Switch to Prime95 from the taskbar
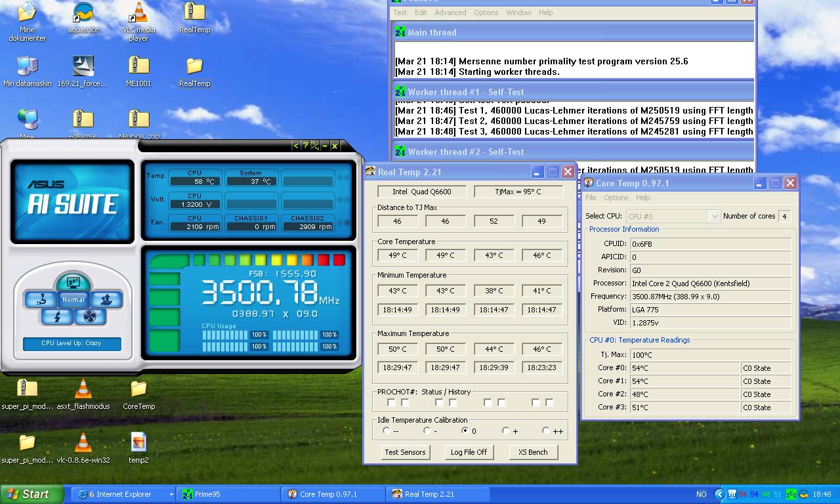Image resolution: width=840 pixels, height=504 pixels. [x=228, y=494]
